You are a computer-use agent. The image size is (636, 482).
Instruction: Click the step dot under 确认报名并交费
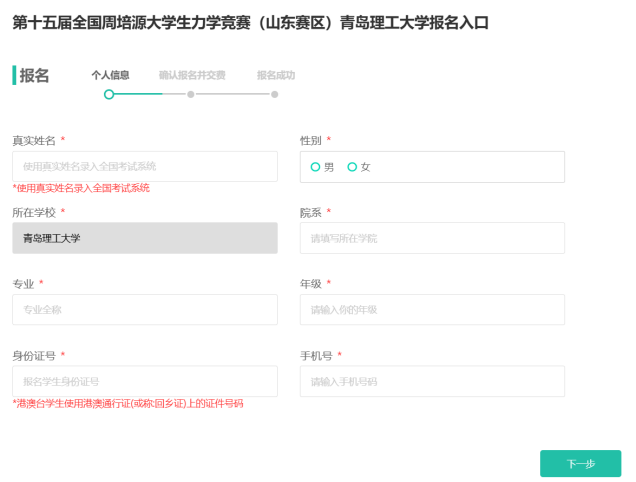pyautogui.click(x=191, y=95)
